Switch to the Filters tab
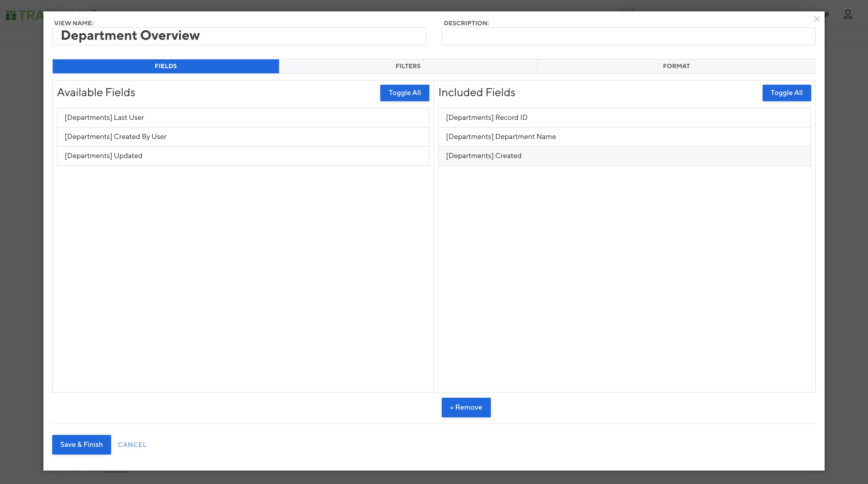Image resolution: width=868 pixels, height=484 pixels. point(408,66)
